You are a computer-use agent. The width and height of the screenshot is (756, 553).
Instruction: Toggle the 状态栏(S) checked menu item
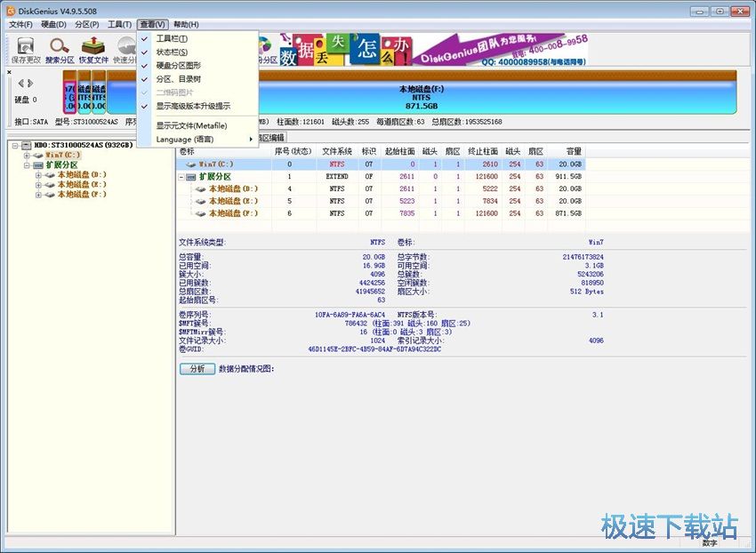197,52
